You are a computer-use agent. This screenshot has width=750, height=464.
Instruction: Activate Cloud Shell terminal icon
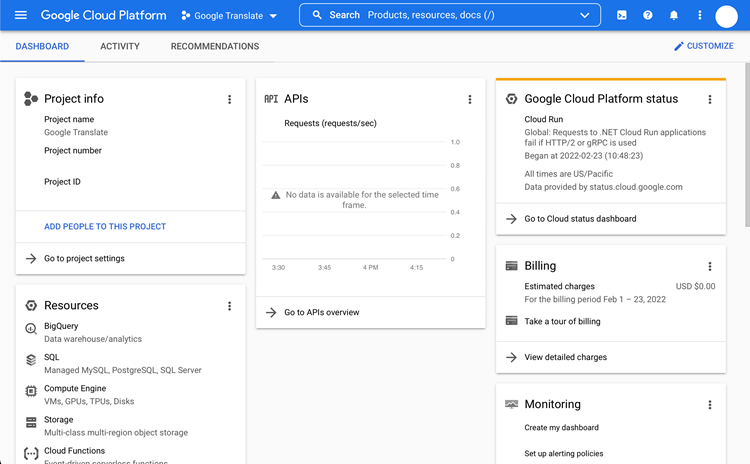pos(621,15)
